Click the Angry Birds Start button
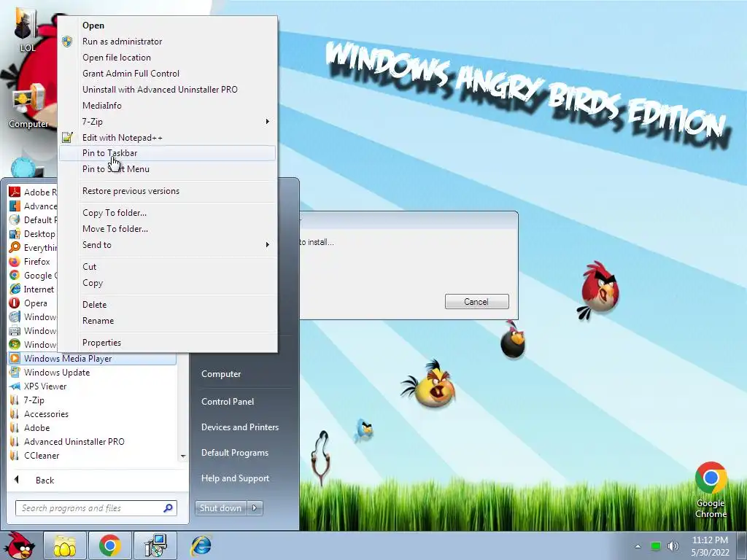Screen dimensions: 747x560 (x=19, y=545)
